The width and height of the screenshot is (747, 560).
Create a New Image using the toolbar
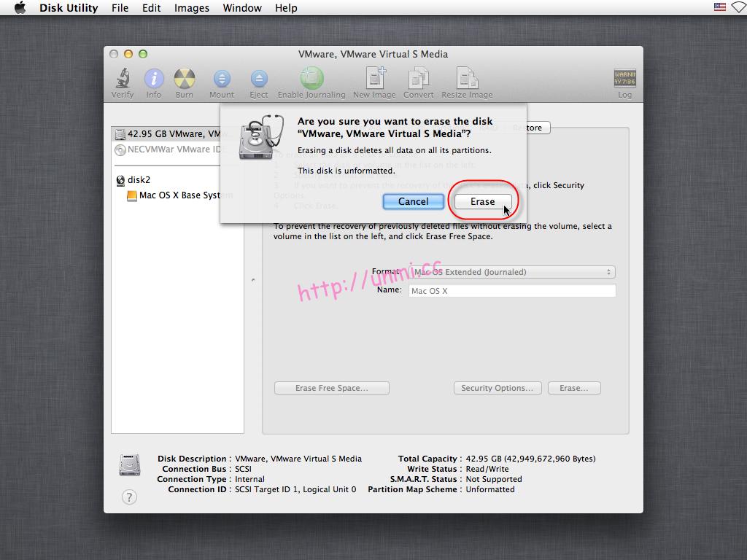[373, 80]
